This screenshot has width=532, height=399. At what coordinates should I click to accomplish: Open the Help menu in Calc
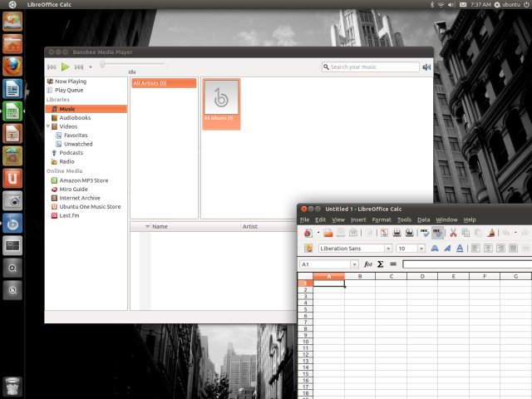(470, 219)
